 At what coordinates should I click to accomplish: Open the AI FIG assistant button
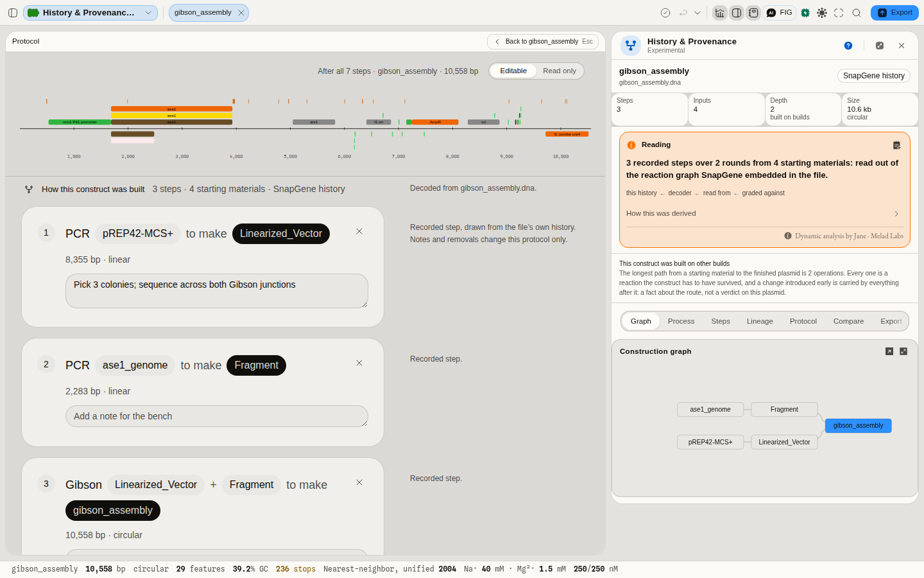pyautogui.click(x=780, y=13)
